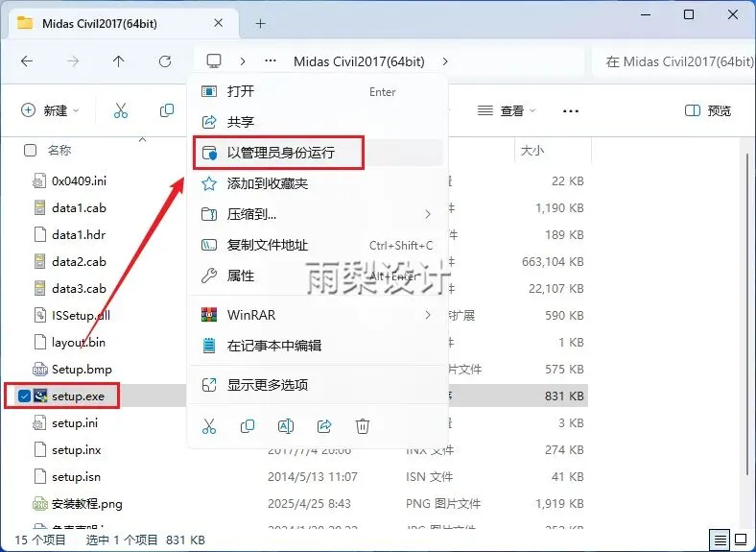
Task: Click the ISSetup.dll file icon
Action: 40,316
